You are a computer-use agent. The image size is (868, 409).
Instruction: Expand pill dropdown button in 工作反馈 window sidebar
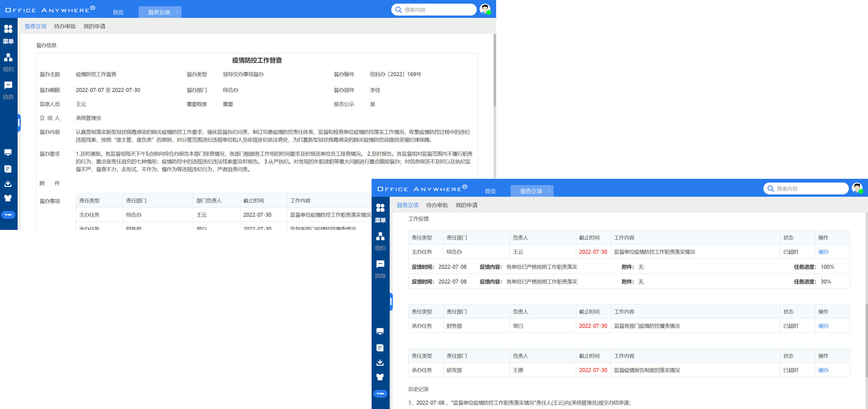[x=380, y=393]
